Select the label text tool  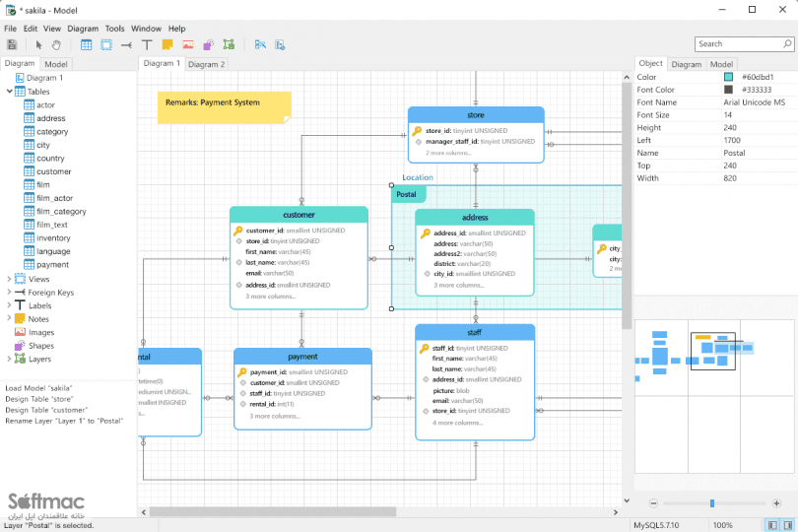147,44
